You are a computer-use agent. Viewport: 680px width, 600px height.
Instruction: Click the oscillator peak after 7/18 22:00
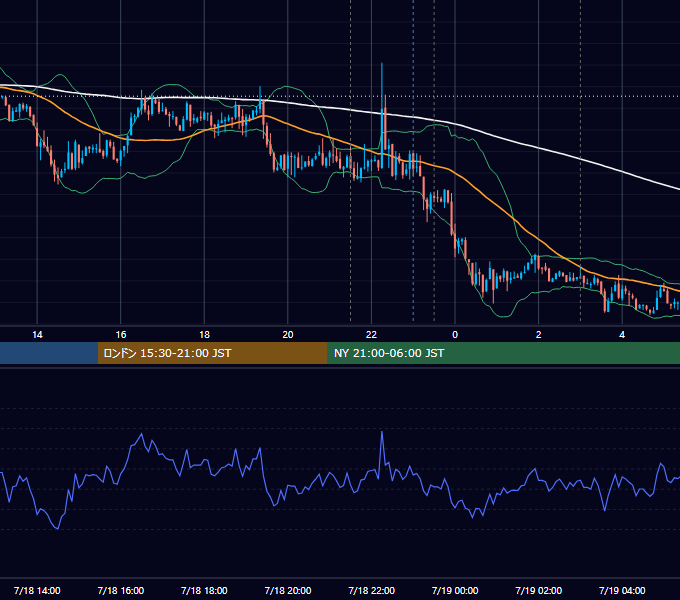pyautogui.click(x=382, y=434)
